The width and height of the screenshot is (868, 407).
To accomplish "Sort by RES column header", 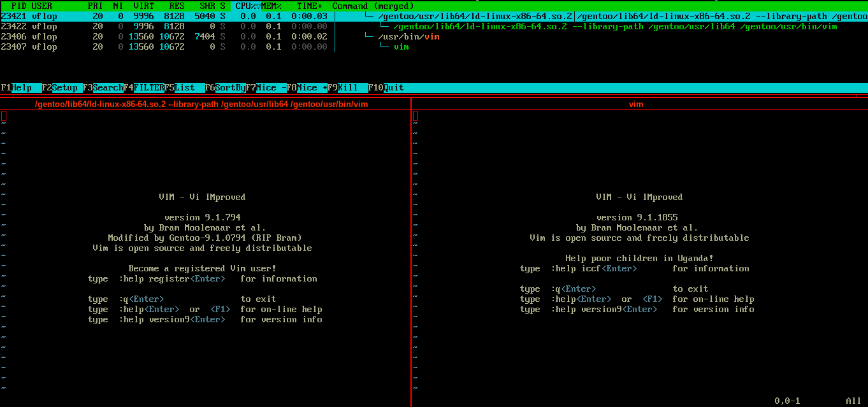I will point(177,6).
